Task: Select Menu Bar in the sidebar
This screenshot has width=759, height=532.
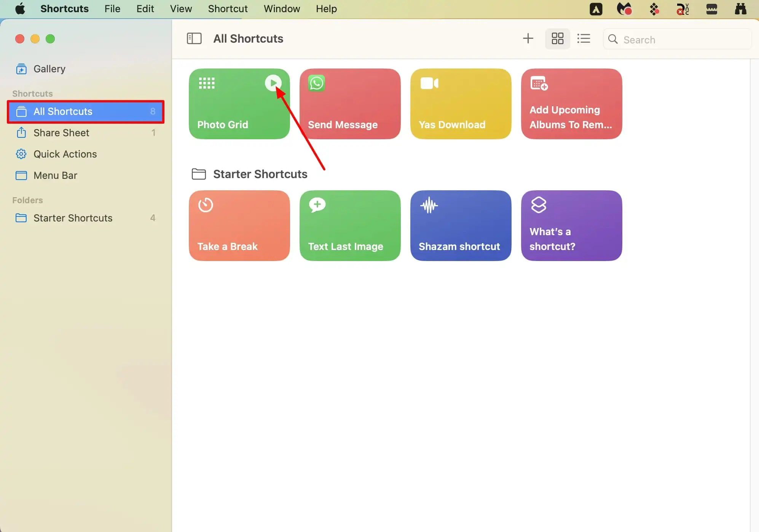Action: pyautogui.click(x=86, y=175)
